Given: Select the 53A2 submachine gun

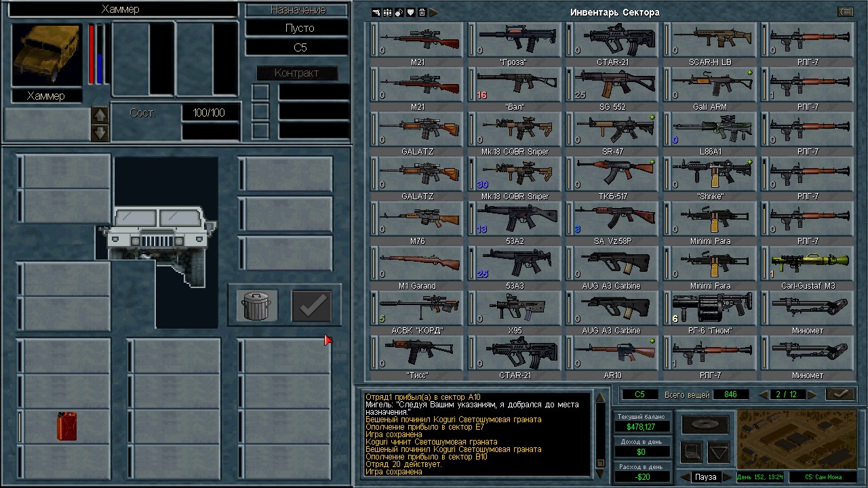Looking at the screenshot, I should (x=517, y=219).
